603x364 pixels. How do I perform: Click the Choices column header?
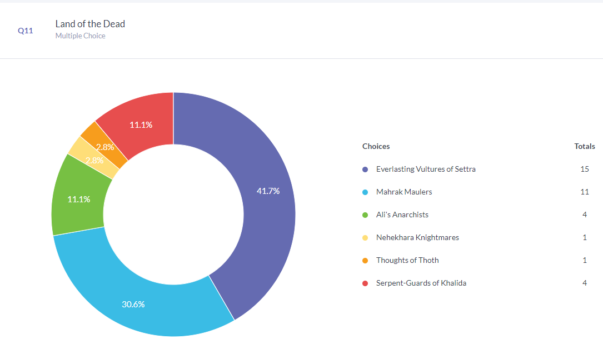(x=376, y=147)
